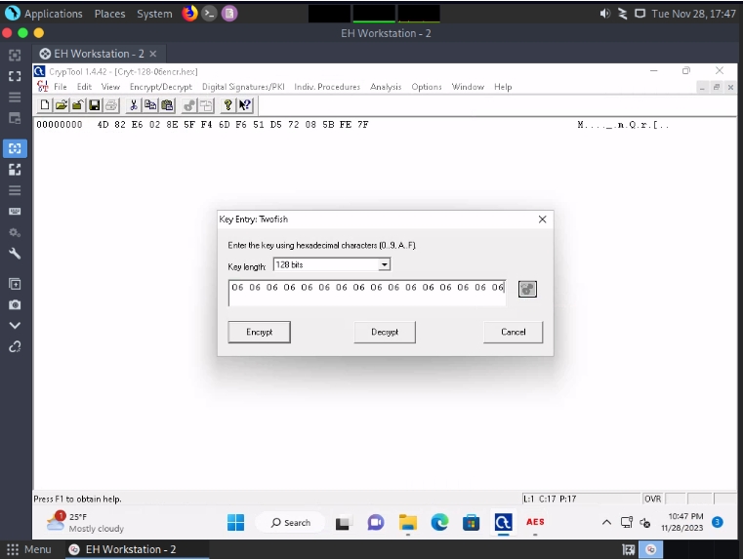Click the key icon beside key field
743x560 pixels.
[x=527, y=289]
